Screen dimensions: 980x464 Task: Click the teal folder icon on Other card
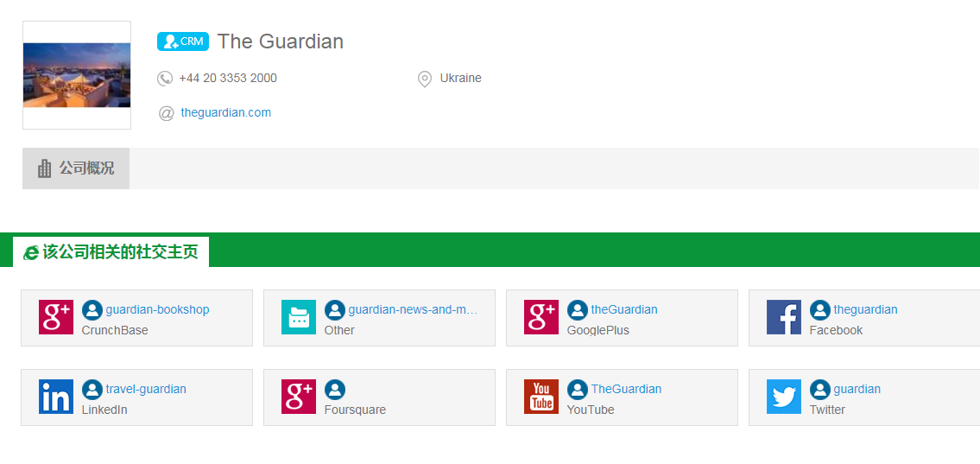(x=298, y=317)
